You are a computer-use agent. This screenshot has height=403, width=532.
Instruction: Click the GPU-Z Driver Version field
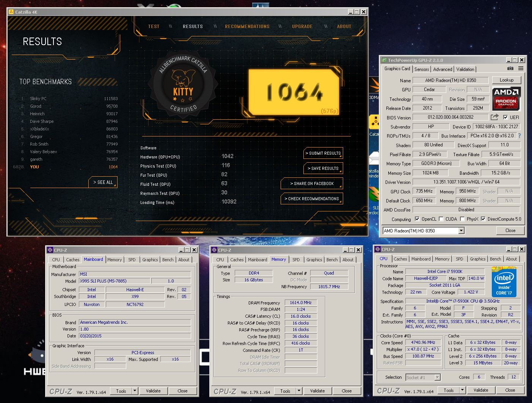[466, 182]
